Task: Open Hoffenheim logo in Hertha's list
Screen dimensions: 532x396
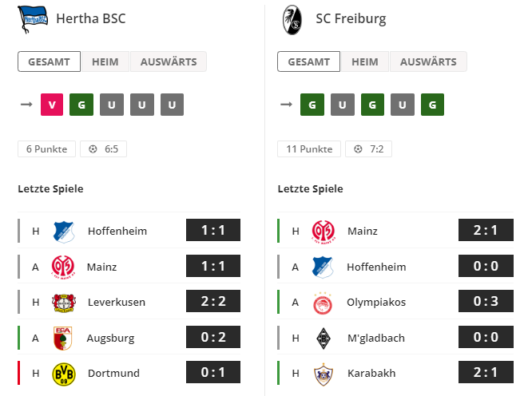Action: click(63, 232)
